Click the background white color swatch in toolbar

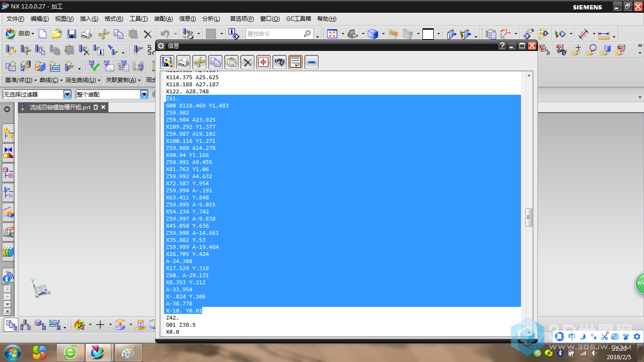[428, 34]
